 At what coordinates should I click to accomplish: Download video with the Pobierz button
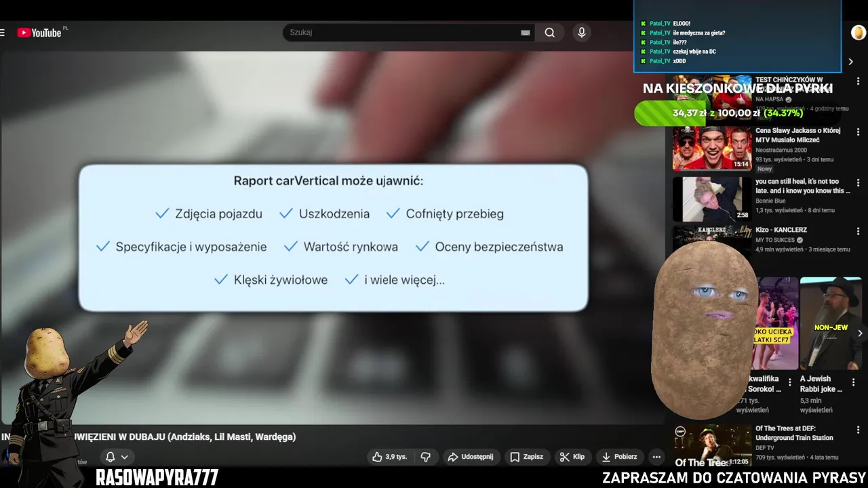click(619, 457)
